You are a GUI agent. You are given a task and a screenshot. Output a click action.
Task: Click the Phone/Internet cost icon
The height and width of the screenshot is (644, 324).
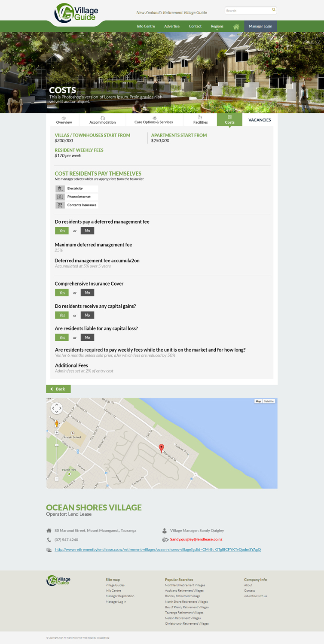pyautogui.click(x=60, y=197)
